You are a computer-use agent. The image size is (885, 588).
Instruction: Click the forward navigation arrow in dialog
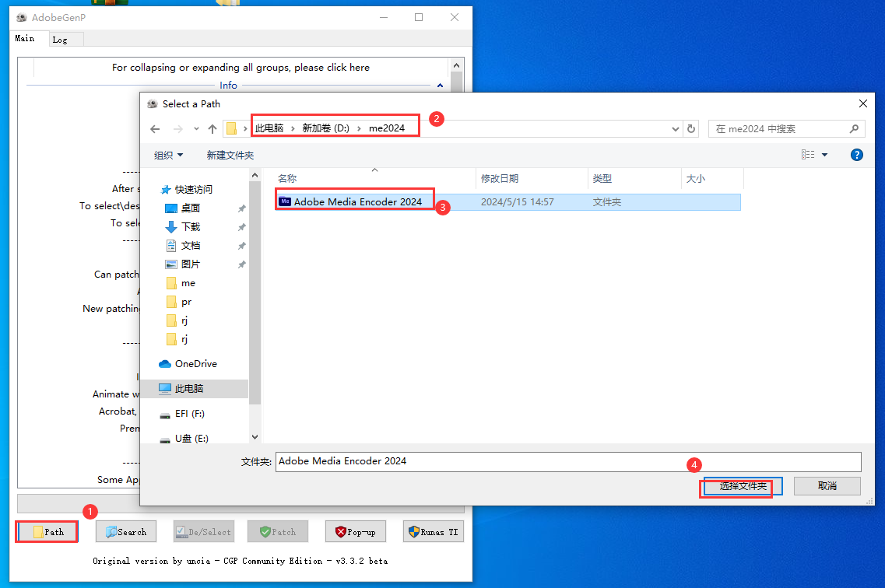click(x=177, y=129)
